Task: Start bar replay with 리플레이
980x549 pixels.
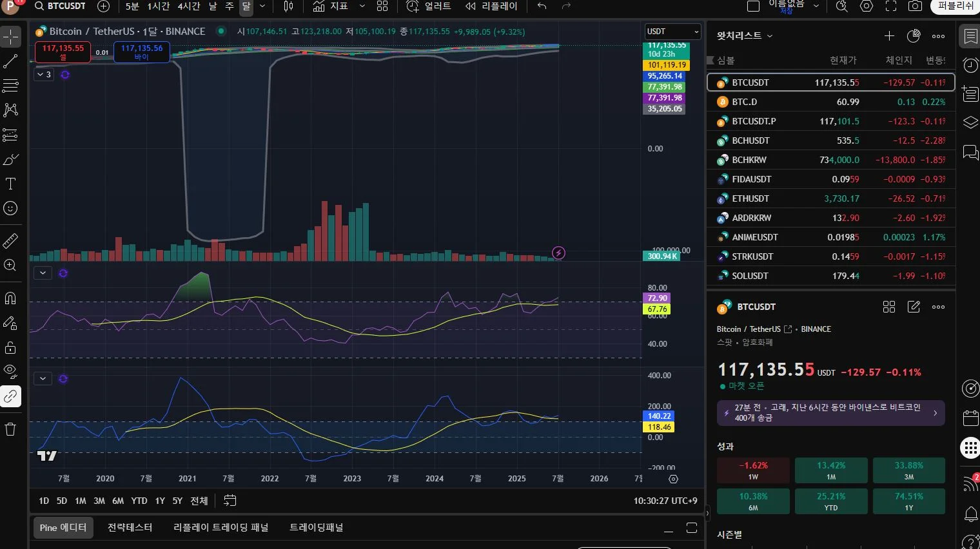Action: (x=491, y=6)
